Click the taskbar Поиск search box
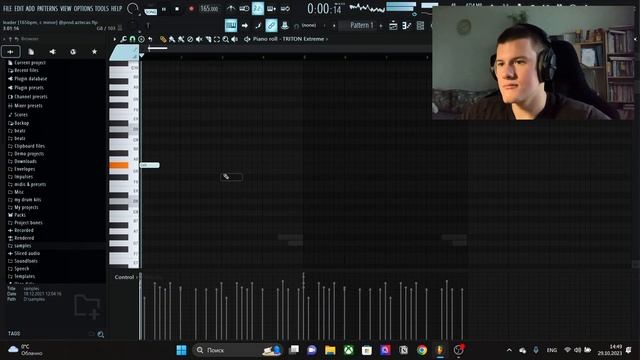This screenshot has height=360, width=640. 237,350
